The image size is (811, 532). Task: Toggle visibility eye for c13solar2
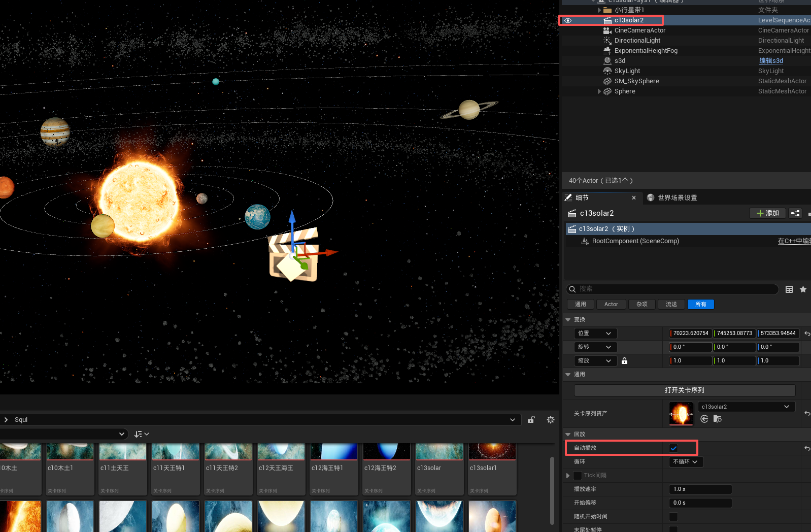568,21
